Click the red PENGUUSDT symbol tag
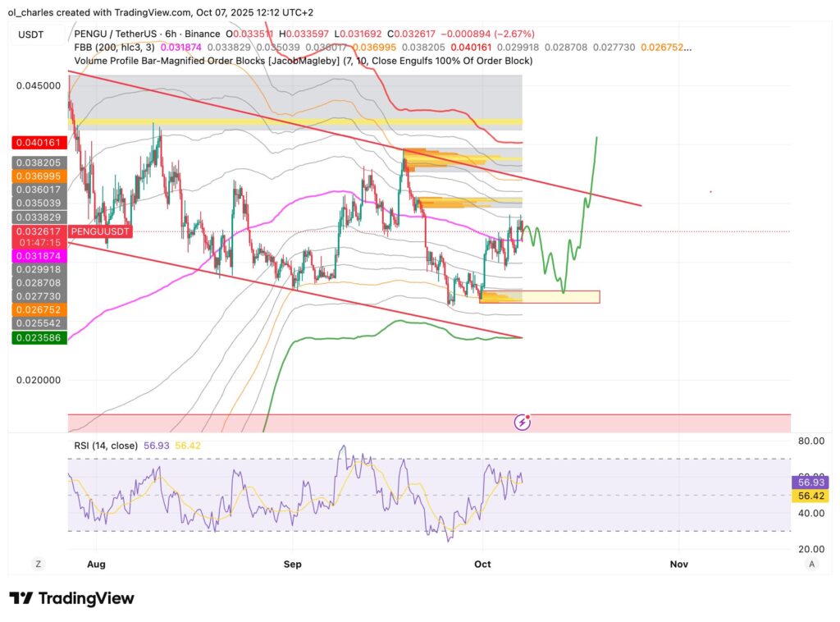 [x=98, y=232]
